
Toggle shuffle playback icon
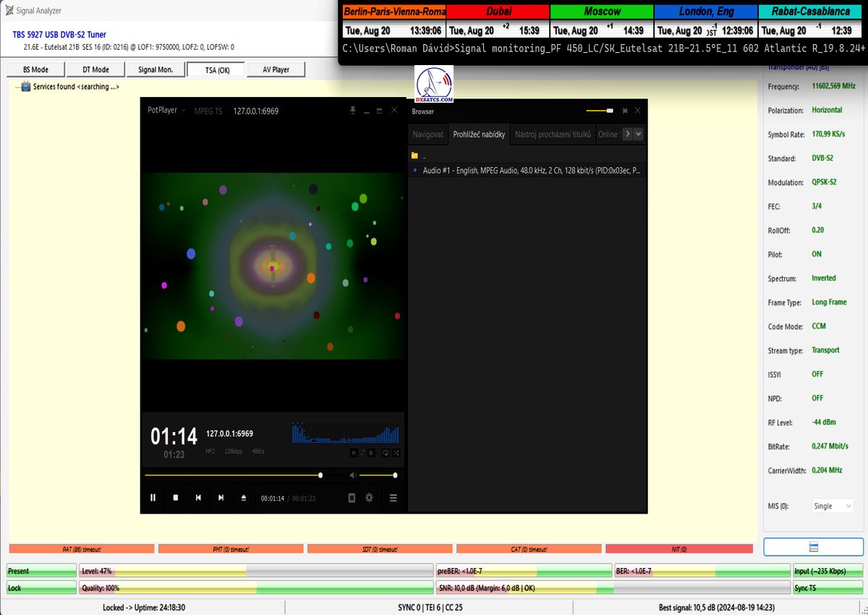coord(397,453)
